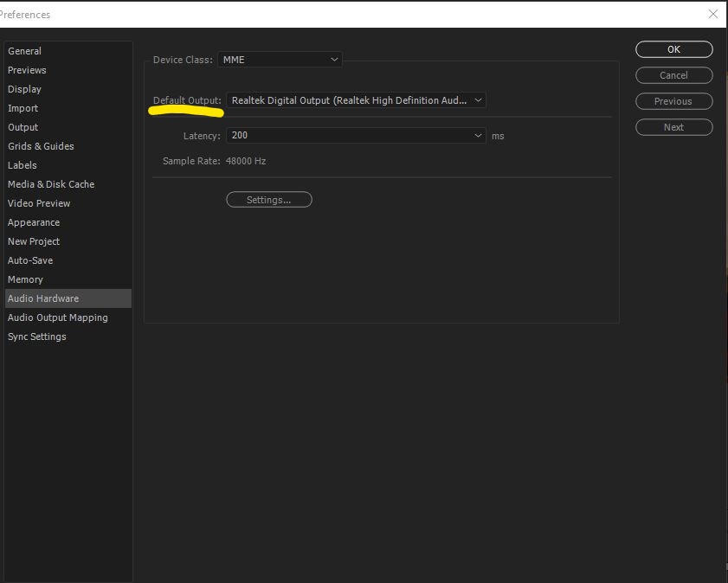This screenshot has height=583, width=728.
Task: Cancel the Preferences dialog
Action: [673, 75]
